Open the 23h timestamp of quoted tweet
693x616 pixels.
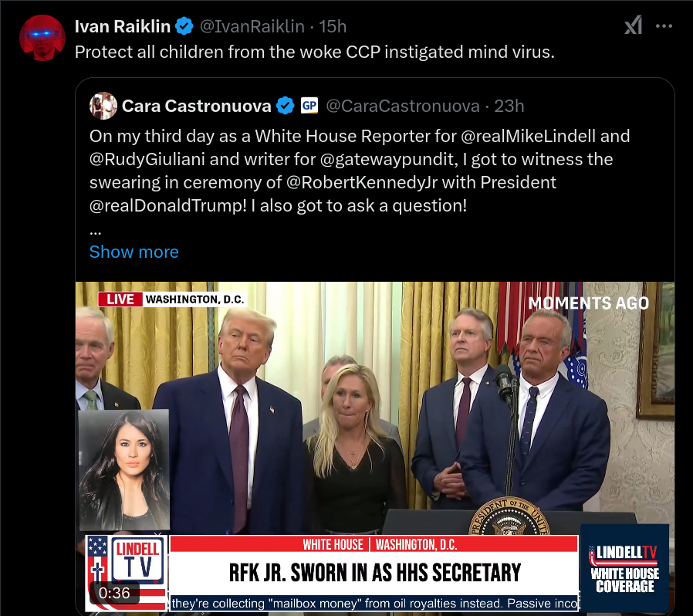[x=509, y=106]
